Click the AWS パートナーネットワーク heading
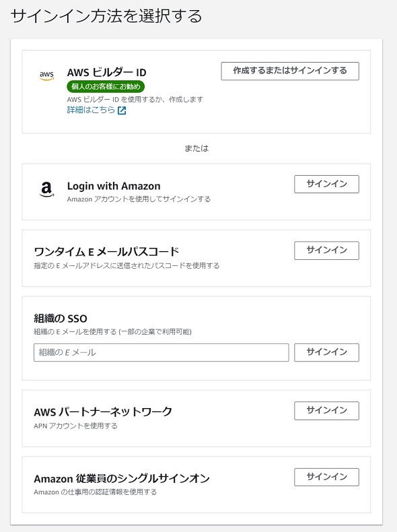This screenshot has width=397, height=532. pos(103,412)
